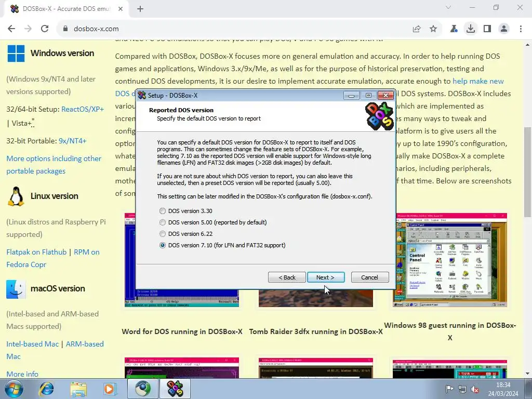
Task: Open the share page icon
Action: [417, 29]
